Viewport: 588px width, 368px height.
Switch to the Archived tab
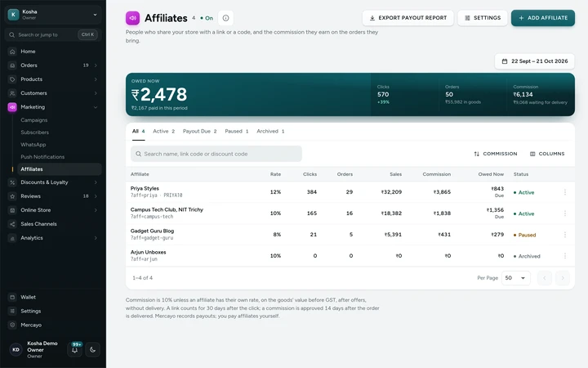tap(270, 132)
